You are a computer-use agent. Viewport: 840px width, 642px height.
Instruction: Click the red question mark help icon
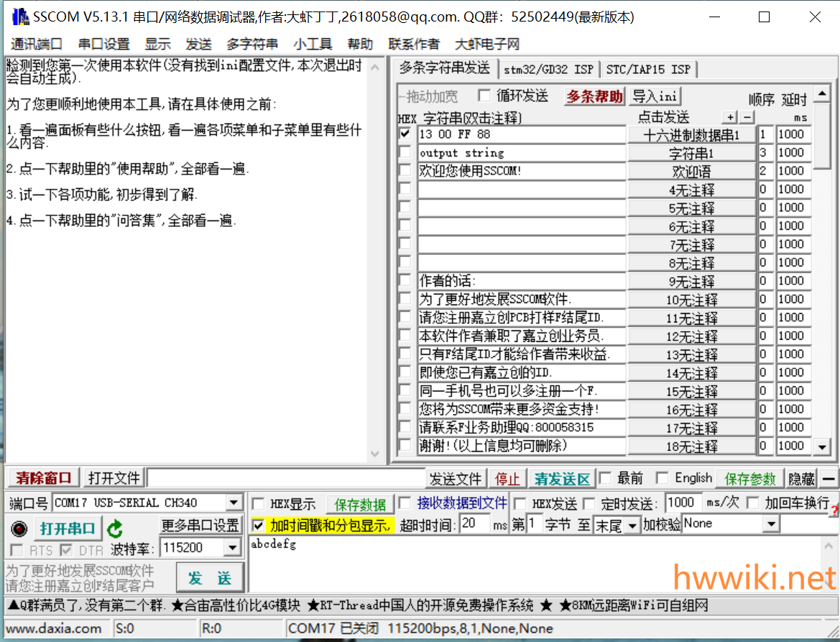pyautogui.click(x=834, y=511)
